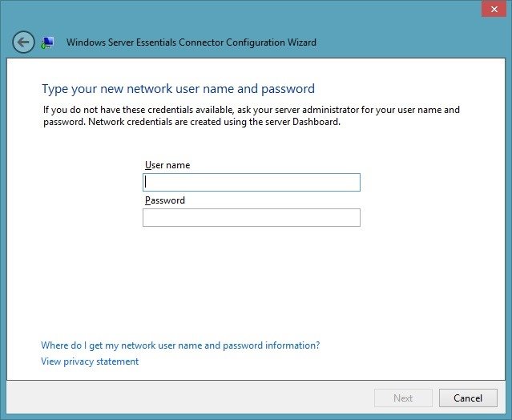Click the User name label
Screen dimensions: 512x420
point(167,165)
